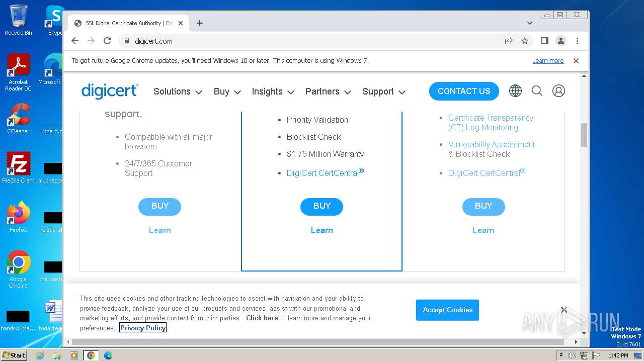Image resolution: width=644 pixels, height=362 pixels.
Task: Click the volume icon in the system tray
Action: (572, 355)
